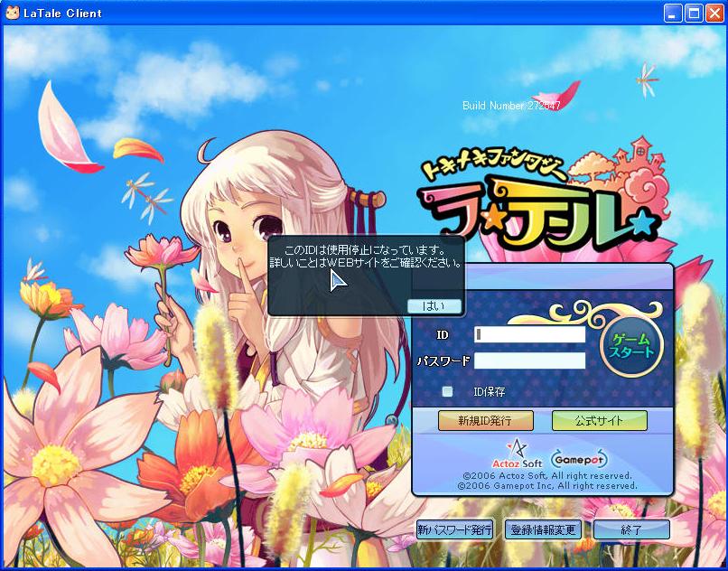Click the パスワード input field
This screenshot has height=571, width=728.
[x=530, y=360]
